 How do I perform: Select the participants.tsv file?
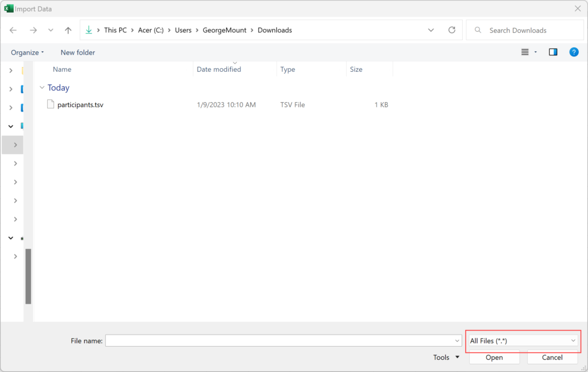click(80, 105)
